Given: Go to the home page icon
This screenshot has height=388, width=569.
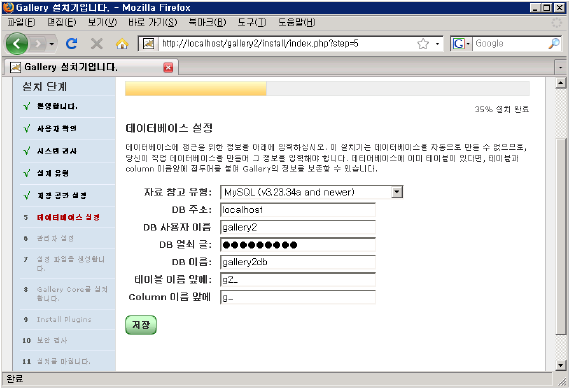Looking at the screenshot, I should pos(122,44).
